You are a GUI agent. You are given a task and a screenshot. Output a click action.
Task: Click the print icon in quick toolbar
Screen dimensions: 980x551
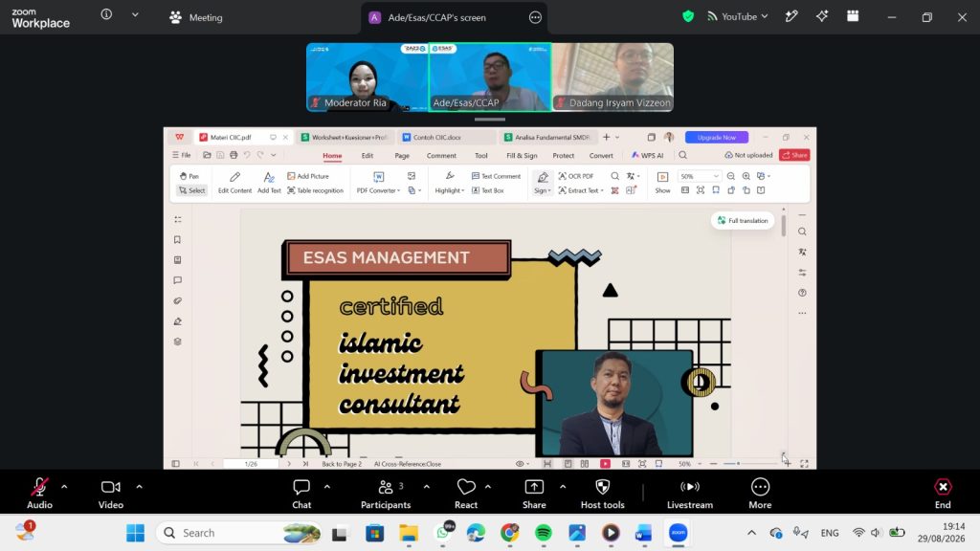[234, 155]
